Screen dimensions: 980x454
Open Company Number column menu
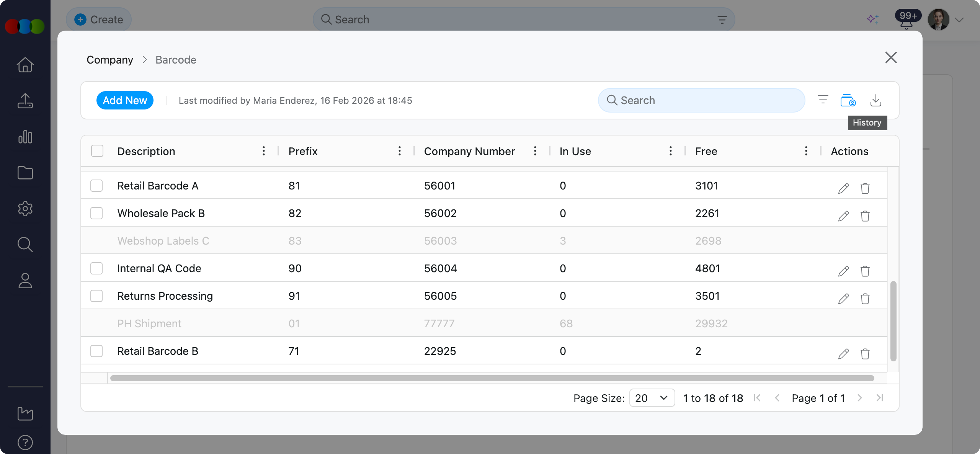point(535,151)
